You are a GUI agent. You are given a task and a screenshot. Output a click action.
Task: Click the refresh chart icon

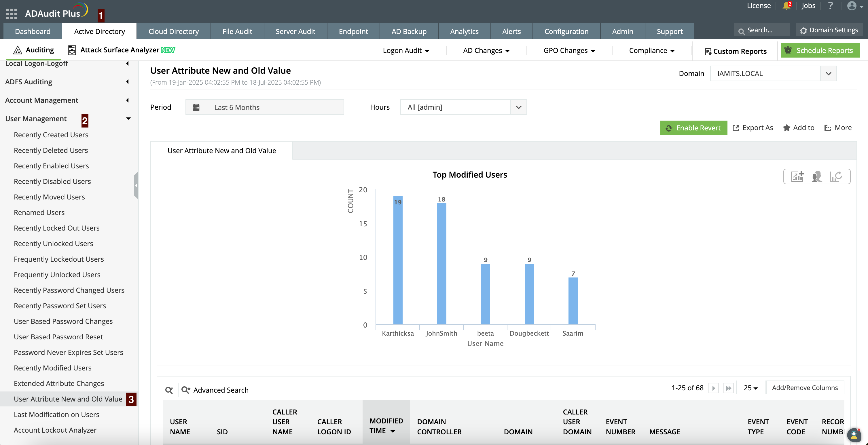[x=836, y=176]
